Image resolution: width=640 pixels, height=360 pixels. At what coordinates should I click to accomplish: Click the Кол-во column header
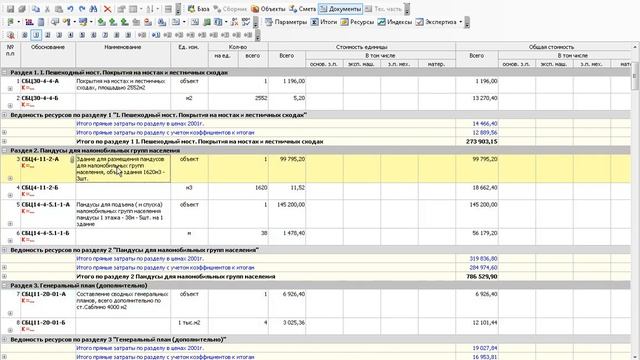(238, 47)
